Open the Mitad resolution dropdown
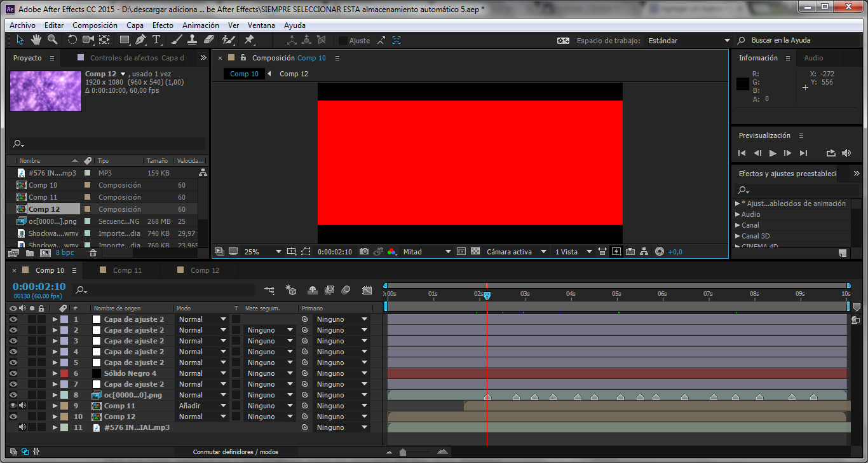The height and width of the screenshot is (463, 868). coord(427,252)
